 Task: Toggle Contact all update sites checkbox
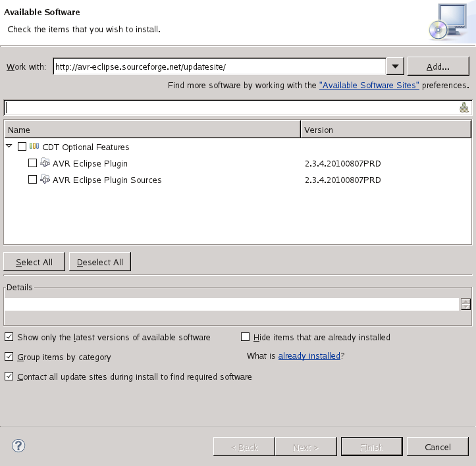(9, 376)
